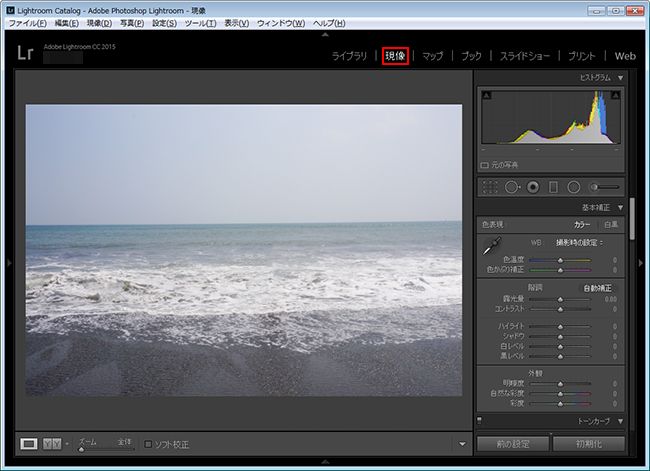Open the ヘルプ menu
650x471 pixels.
point(329,23)
